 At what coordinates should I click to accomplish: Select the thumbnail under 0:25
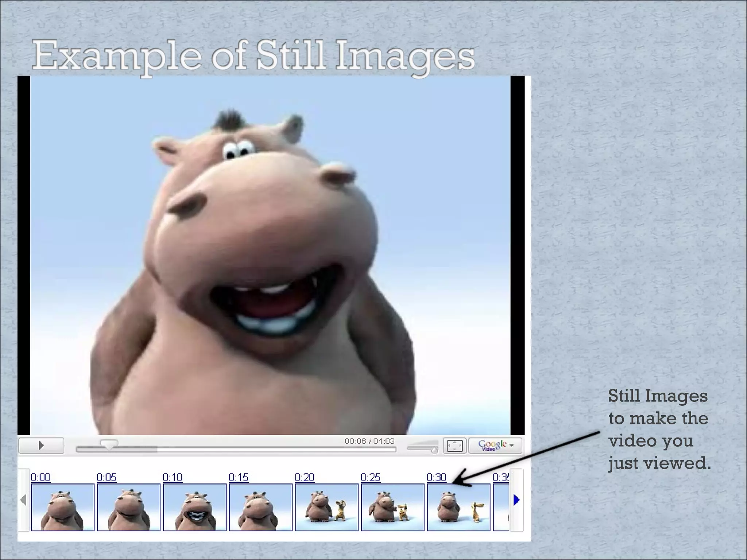point(393,507)
